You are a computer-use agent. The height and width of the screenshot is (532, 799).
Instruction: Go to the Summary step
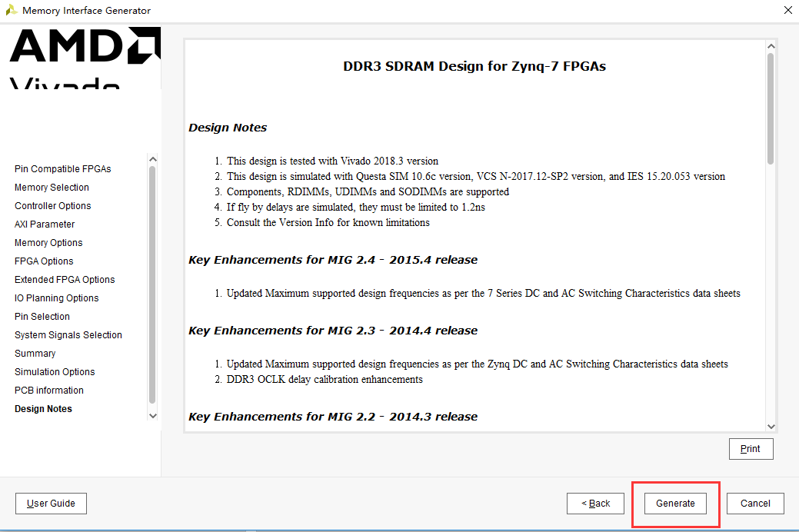pos(35,354)
